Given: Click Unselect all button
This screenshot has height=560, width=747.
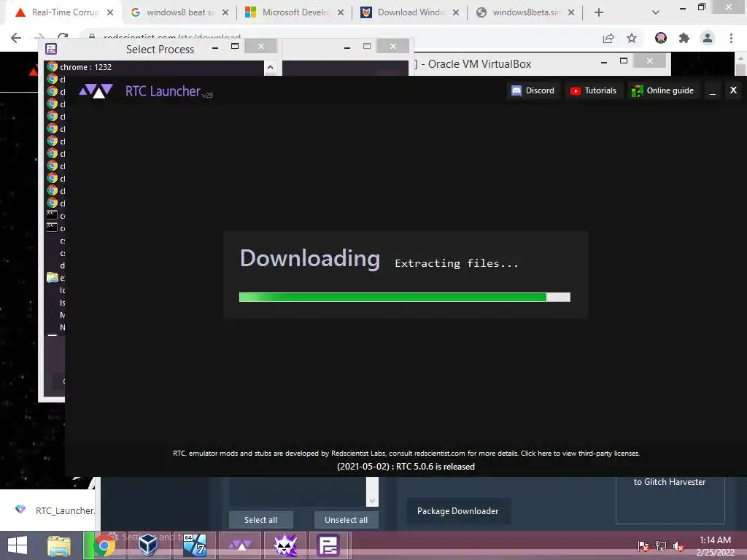Looking at the screenshot, I should pyautogui.click(x=346, y=520).
